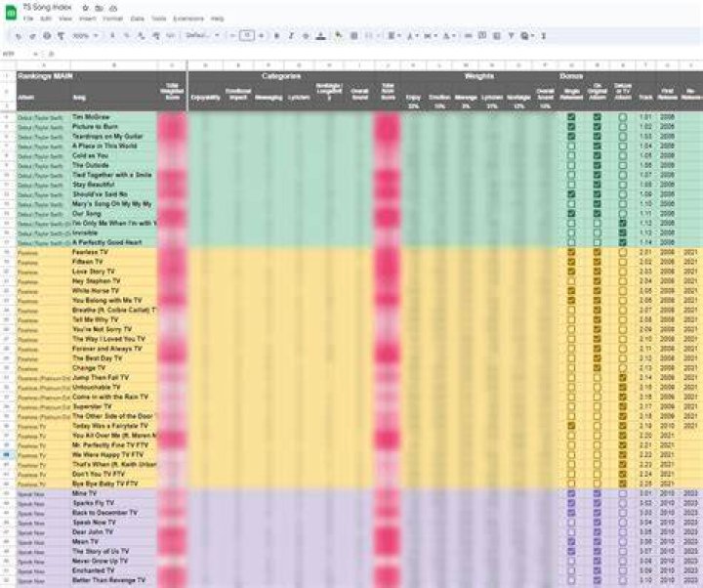Image resolution: width=703 pixels, height=588 pixels.
Task: Increase decimal places
Action: [x=155, y=36]
